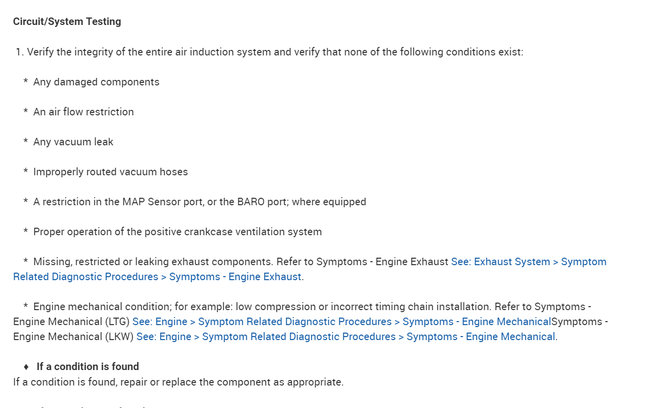The width and height of the screenshot is (650, 408).
Task: Click the asterisk bullet before 'Any damaged components'
Action: click(x=25, y=82)
